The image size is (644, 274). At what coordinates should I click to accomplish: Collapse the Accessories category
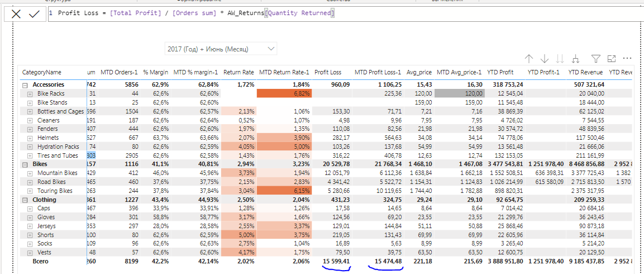pyautogui.click(x=25, y=84)
